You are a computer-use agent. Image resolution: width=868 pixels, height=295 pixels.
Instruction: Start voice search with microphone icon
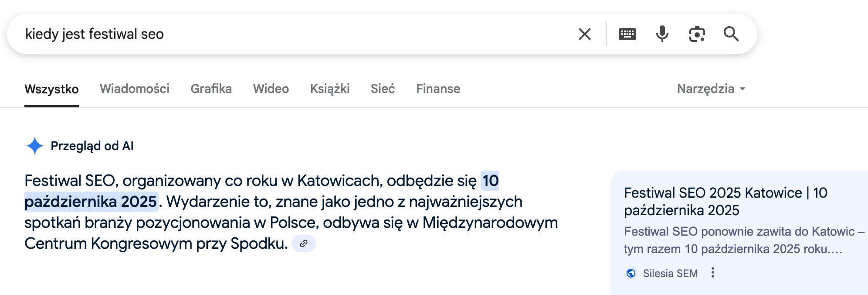[x=662, y=34]
